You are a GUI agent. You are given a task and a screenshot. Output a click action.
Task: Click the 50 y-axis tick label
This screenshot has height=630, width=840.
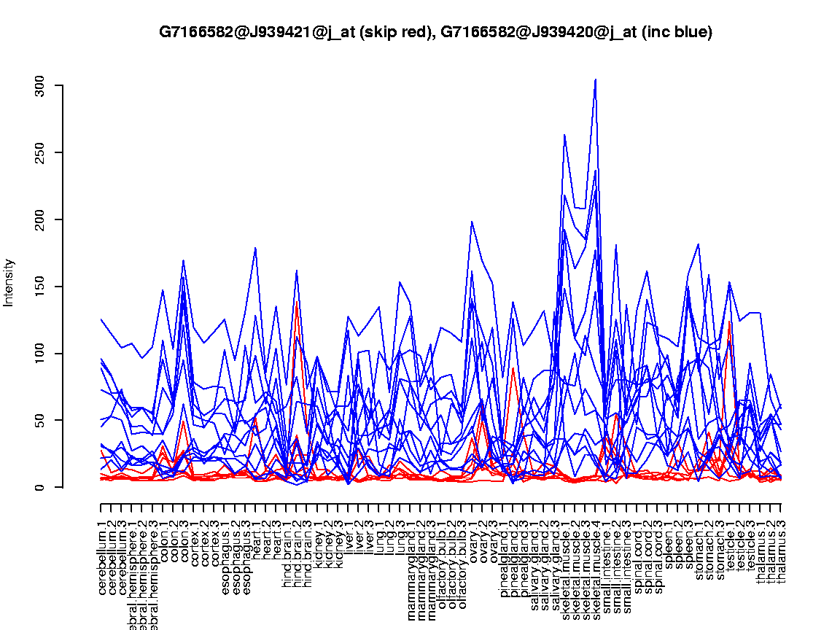(x=40, y=420)
